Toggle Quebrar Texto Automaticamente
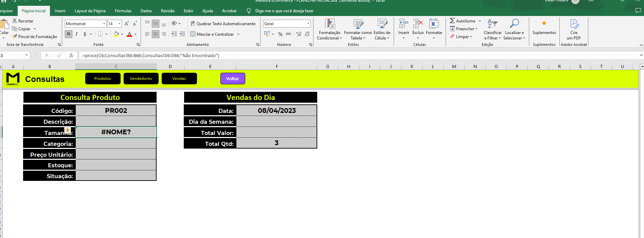The image size is (644, 238). (223, 23)
